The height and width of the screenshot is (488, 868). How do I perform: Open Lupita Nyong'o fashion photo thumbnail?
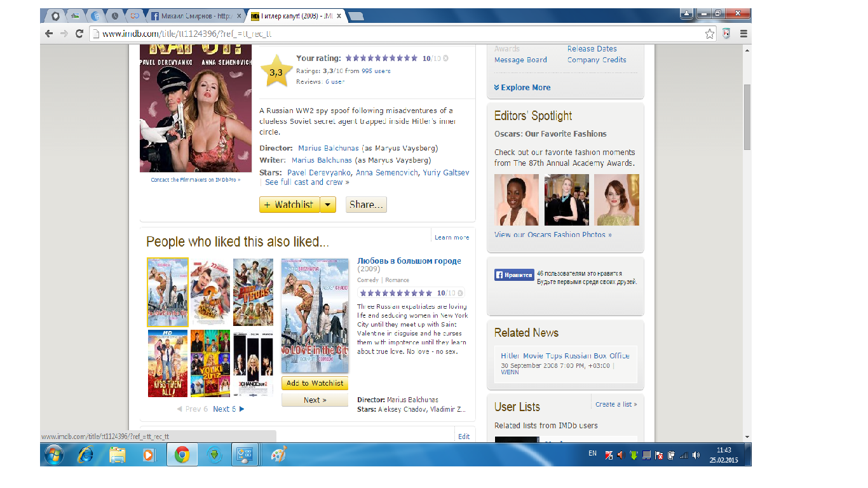[x=517, y=200]
